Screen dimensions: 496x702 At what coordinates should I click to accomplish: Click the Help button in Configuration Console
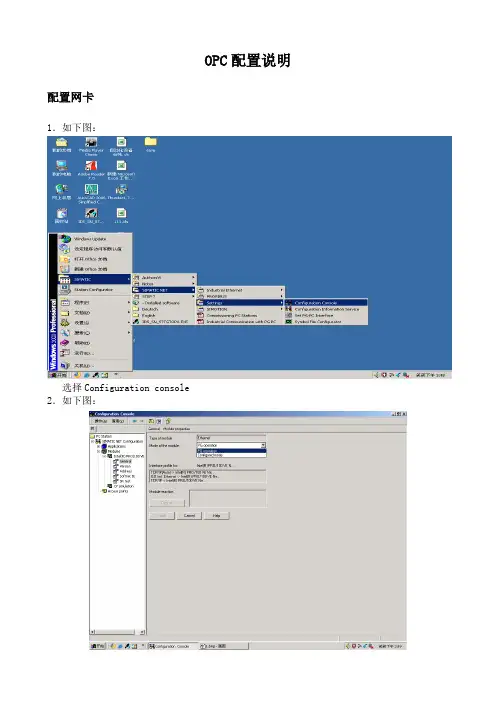point(217,515)
